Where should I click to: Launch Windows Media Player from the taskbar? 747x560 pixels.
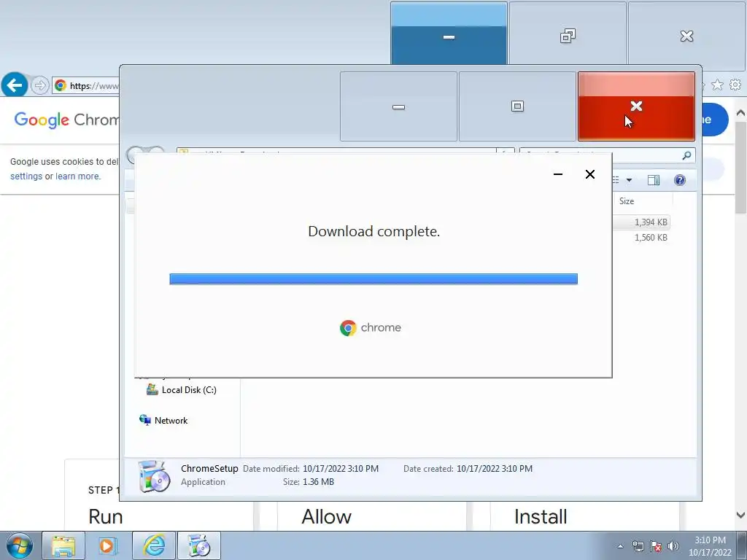(x=108, y=545)
